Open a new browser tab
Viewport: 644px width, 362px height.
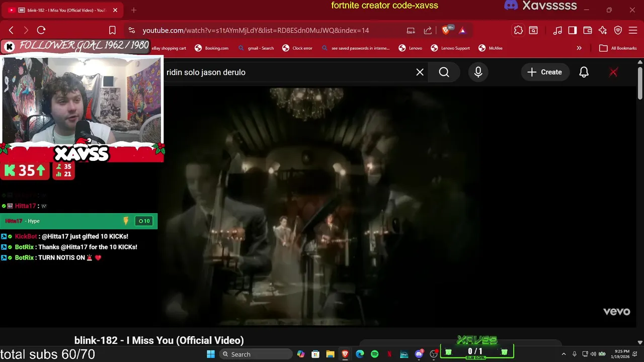click(134, 10)
